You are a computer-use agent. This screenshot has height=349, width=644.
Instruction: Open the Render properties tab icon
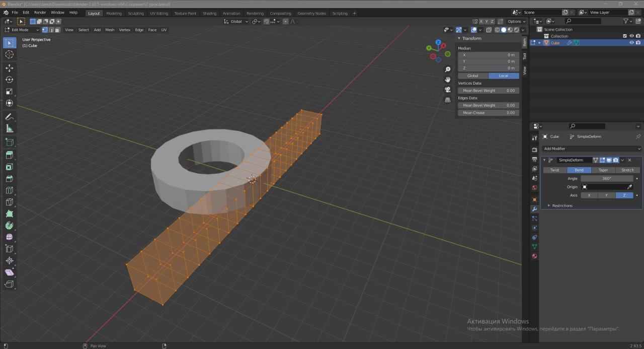click(x=534, y=150)
